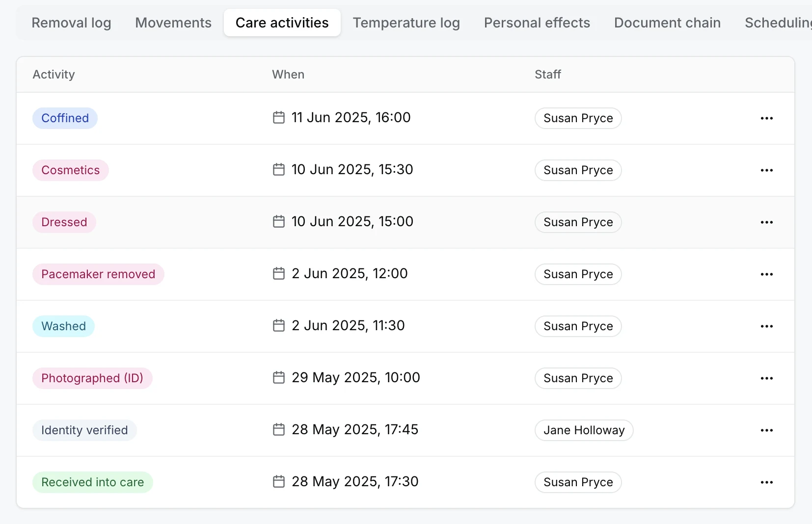Select the Care activities tab
Viewport: 812px width, 524px height.
(282, 23)
